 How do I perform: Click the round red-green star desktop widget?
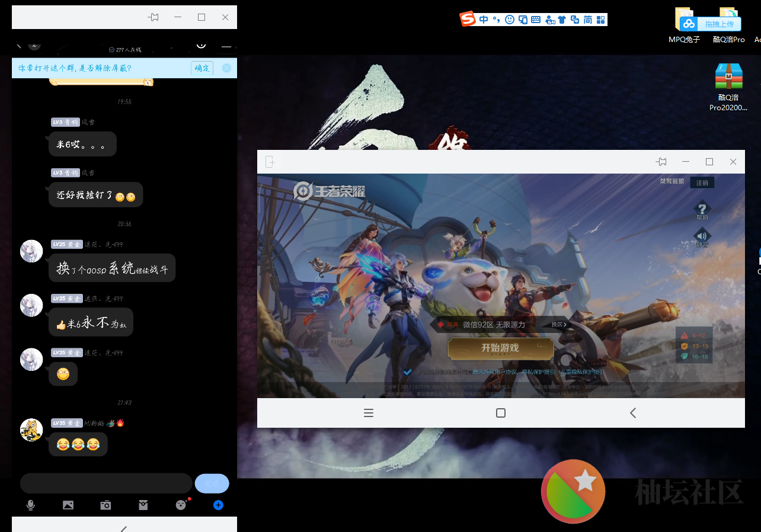(573, 491)
